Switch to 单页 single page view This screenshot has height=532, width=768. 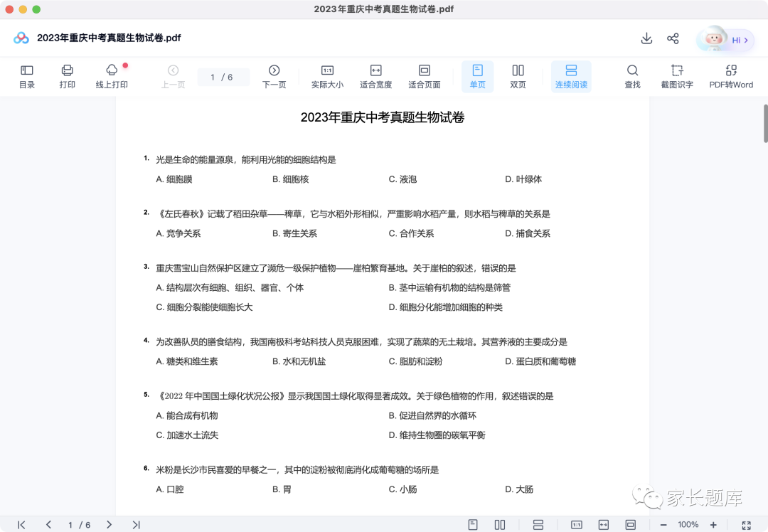click(478, 76)
